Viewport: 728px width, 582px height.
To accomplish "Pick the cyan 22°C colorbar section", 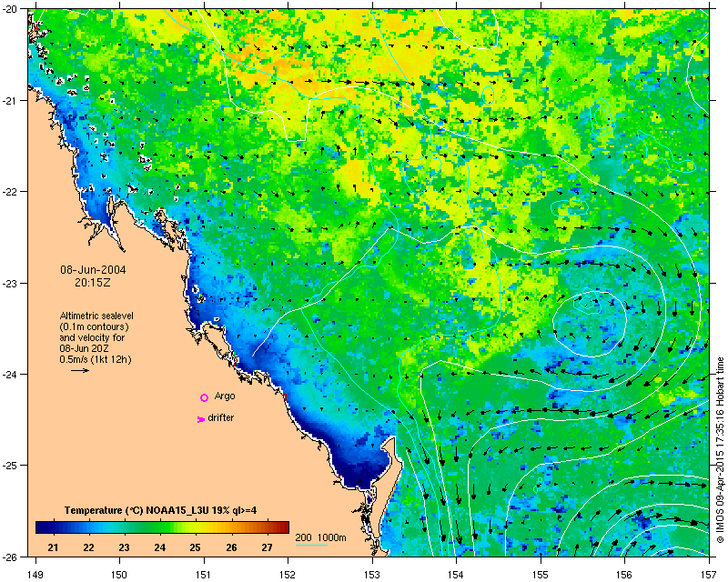I will [88, 527].
